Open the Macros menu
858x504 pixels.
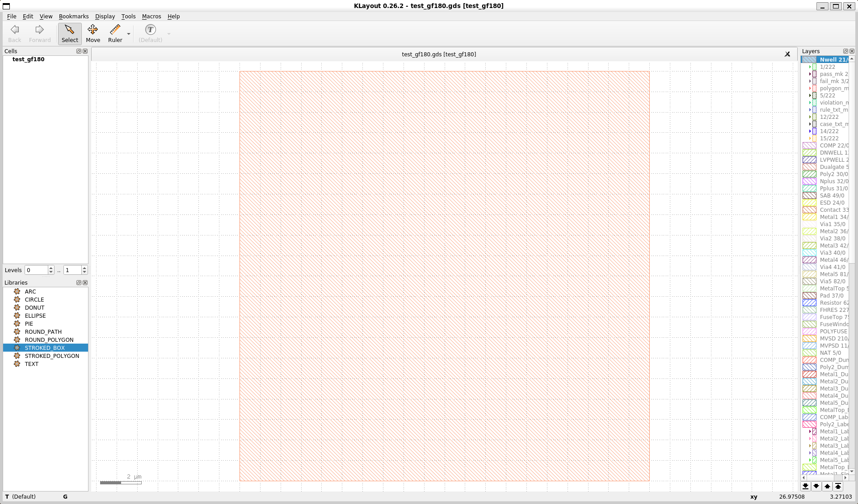151,16
